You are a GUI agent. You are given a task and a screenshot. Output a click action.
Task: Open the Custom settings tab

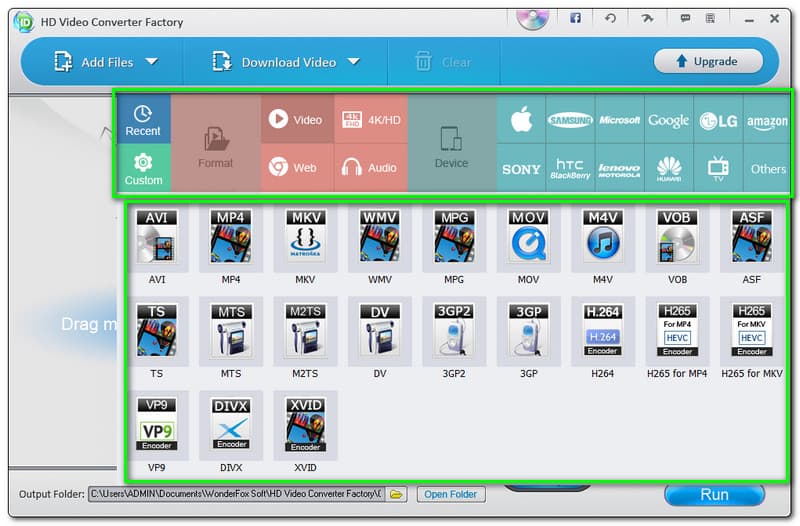coord(143,168)
